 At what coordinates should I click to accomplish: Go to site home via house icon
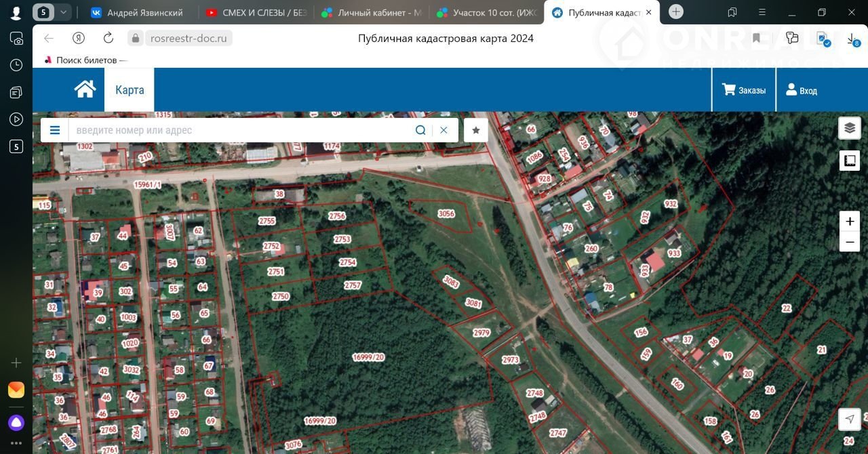pyautogui.click(x=85, y=89)
